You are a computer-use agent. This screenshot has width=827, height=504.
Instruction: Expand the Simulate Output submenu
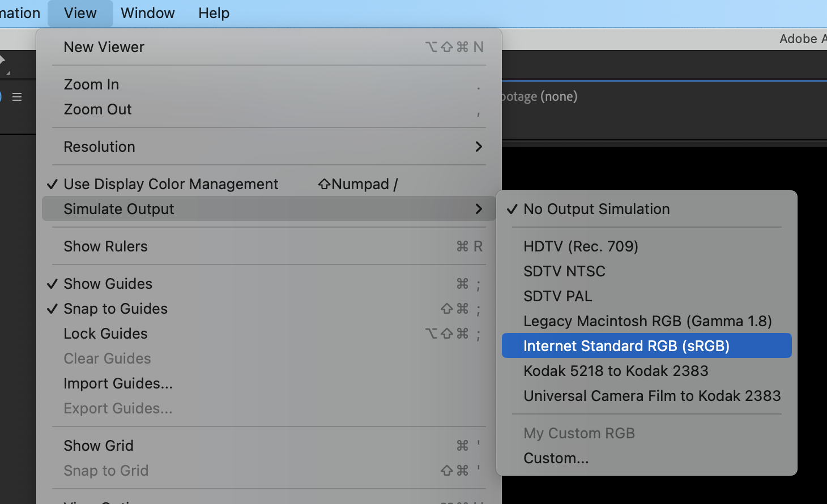pos(119,208)
